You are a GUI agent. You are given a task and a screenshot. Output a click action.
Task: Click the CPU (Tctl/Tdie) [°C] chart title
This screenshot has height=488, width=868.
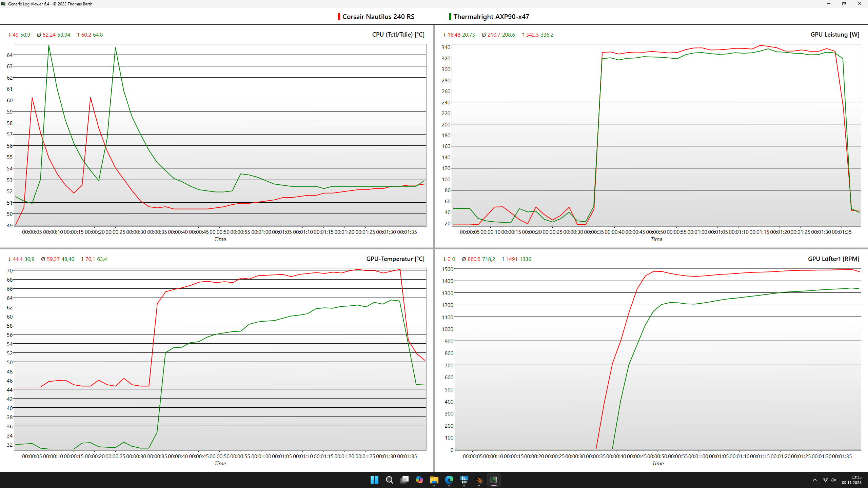(x=398, y=35)
